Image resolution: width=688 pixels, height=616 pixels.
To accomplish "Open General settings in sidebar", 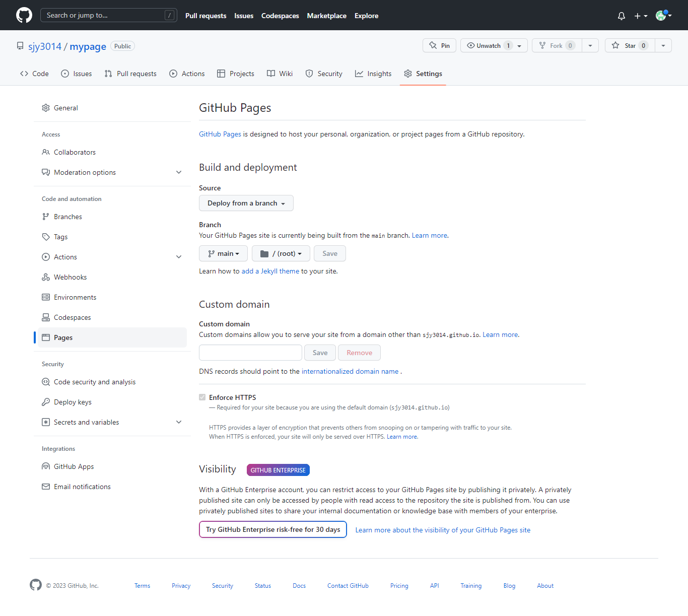I will (112, 108).
